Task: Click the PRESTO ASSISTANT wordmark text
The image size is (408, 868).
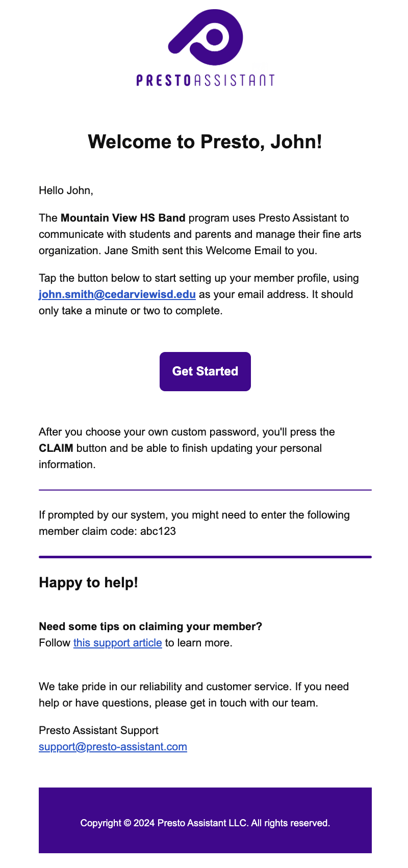Action: pos(205,80)
